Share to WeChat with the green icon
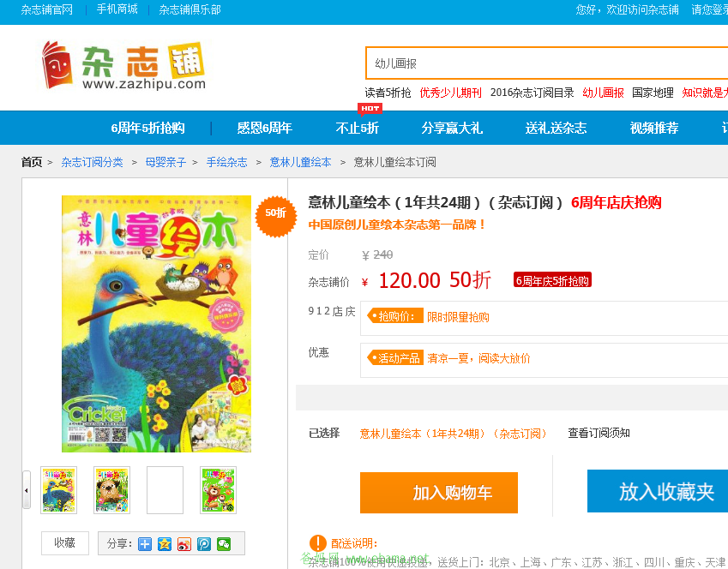The height and width of the screenshot is (569, 728). [x=224, y=544]
